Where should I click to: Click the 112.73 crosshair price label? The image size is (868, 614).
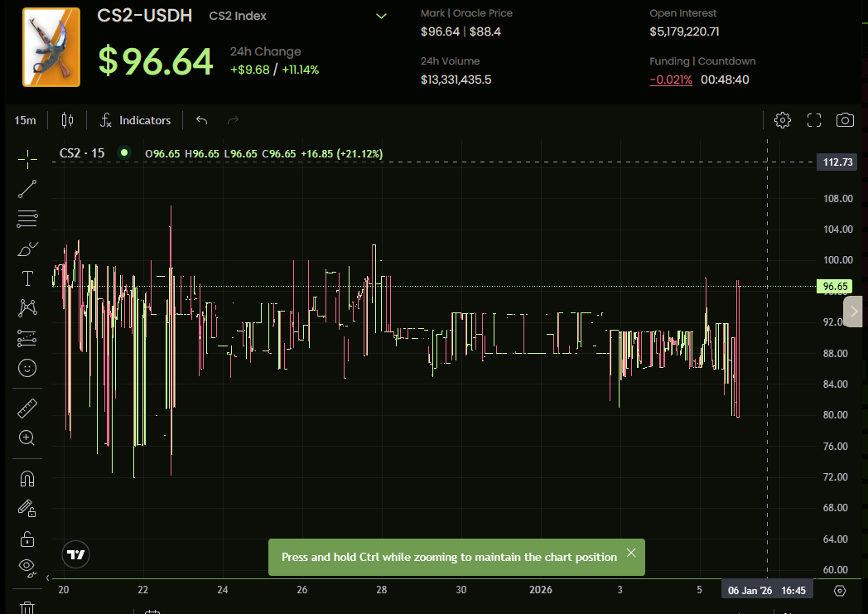837,162
